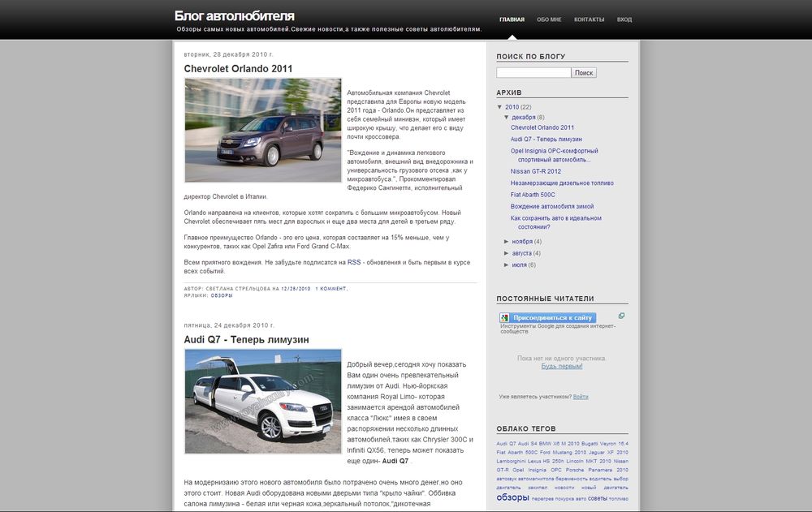This screenshot has width=812, height=512.
Task: Expand the августа archive month
Action: [507, 254]
